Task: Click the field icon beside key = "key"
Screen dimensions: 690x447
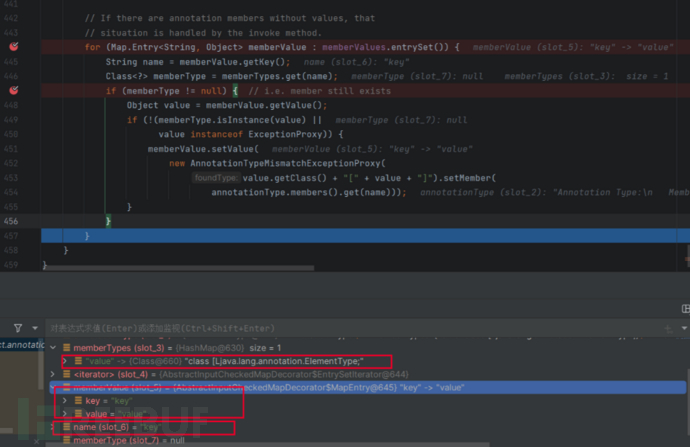Action: click(x=78, y=399)
